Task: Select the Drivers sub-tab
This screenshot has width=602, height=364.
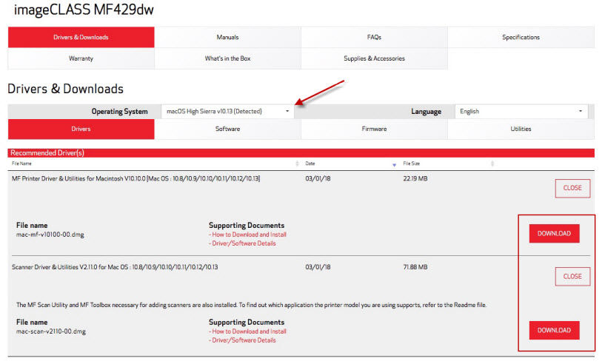Action: [81, 129]
